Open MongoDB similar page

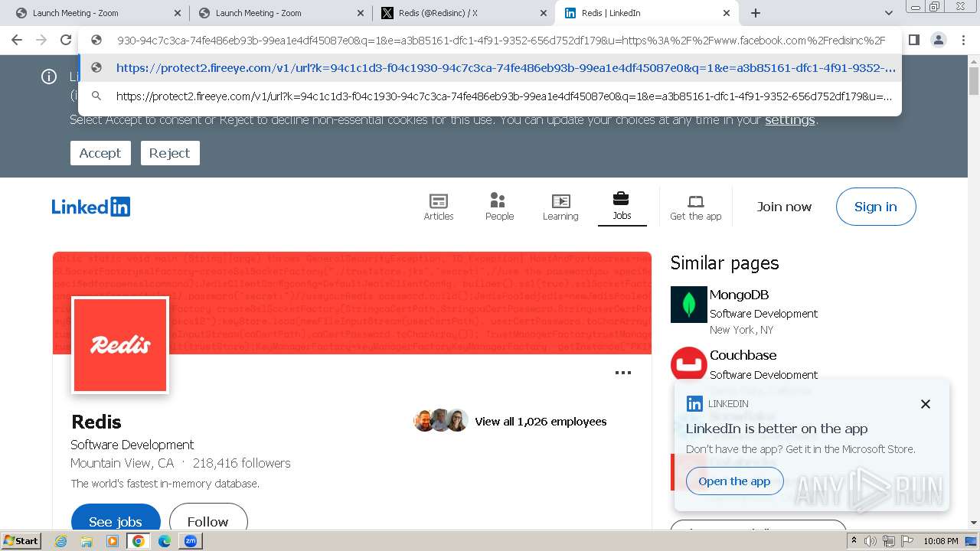[739, 295]
